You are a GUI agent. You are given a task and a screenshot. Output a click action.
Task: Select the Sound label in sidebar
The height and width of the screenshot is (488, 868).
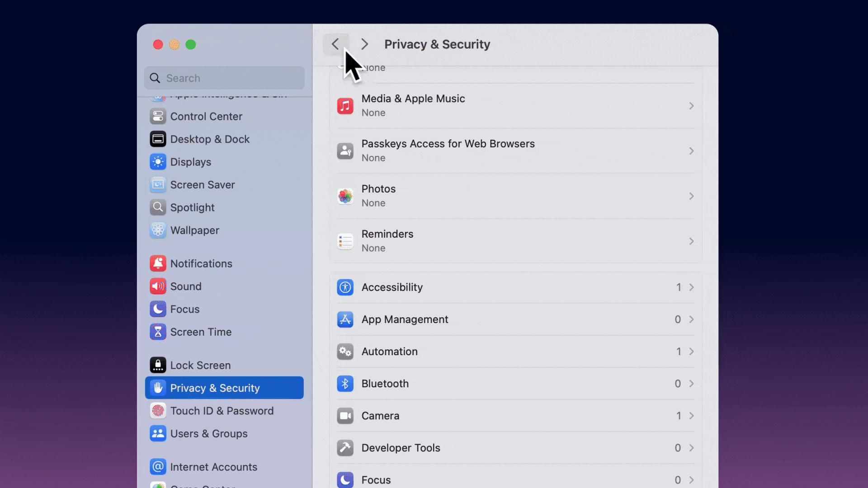186,286
